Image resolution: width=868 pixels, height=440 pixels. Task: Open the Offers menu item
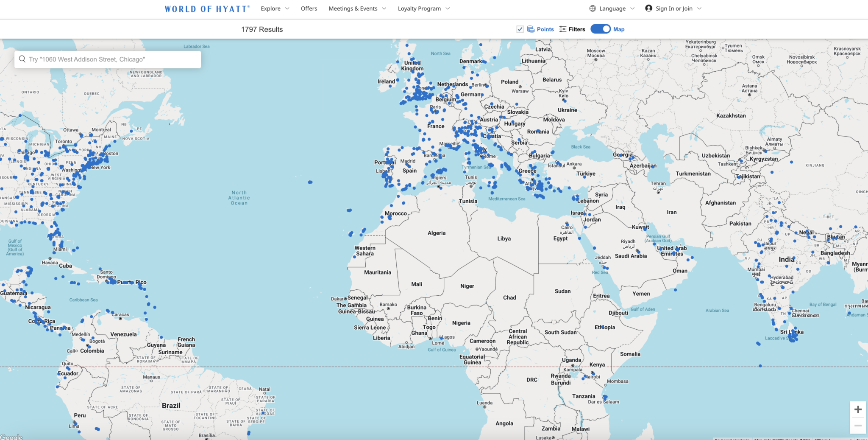pyautogui.click(x=309, y=8)
